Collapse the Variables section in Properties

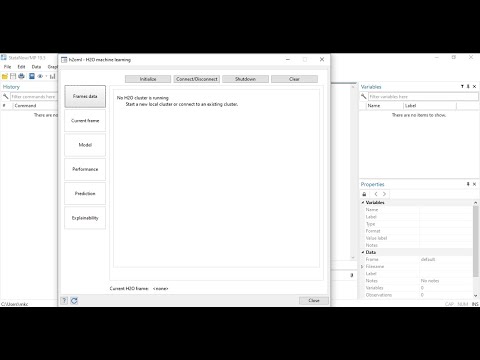click(363, 202)
